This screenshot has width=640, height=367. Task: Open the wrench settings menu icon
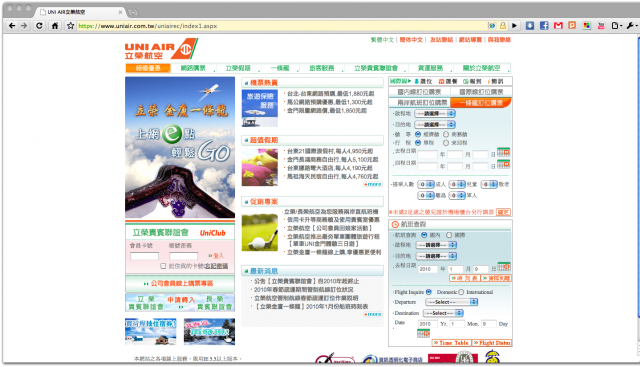(631, 26)
